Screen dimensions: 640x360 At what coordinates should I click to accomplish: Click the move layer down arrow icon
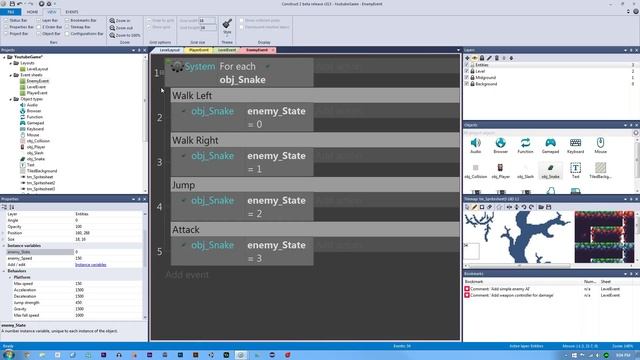(511, 58)
